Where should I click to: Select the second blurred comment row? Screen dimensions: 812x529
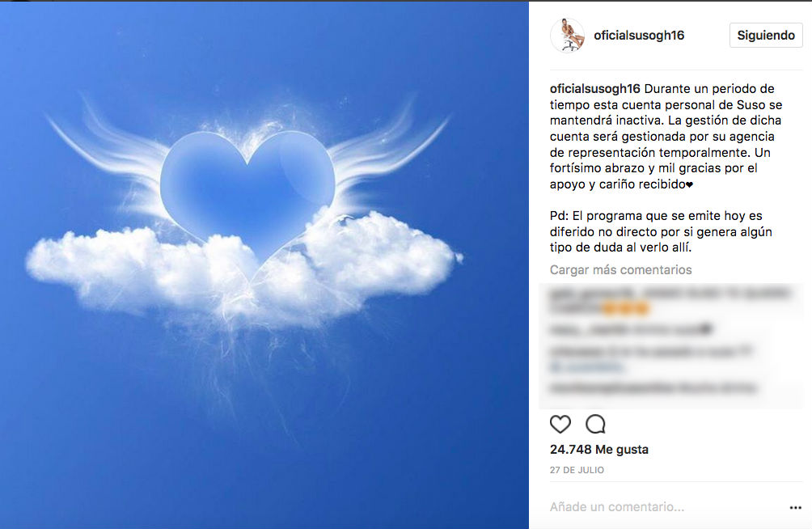click(x=631, y=329)
